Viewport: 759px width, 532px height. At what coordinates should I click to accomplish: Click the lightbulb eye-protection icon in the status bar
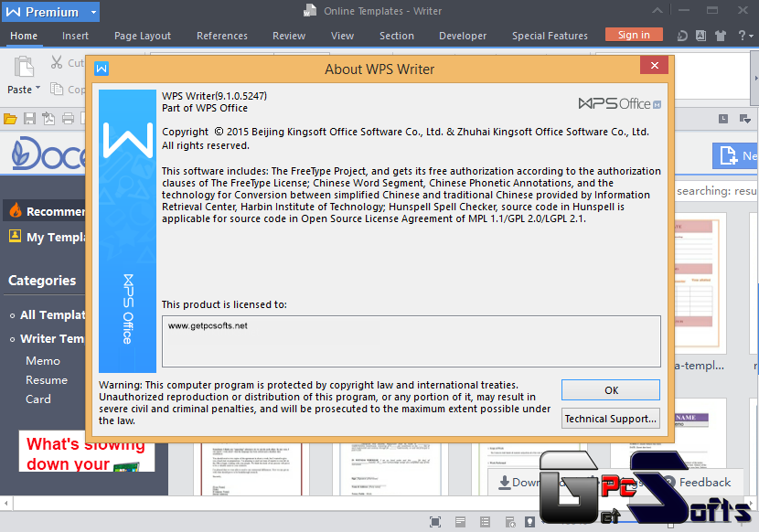click(x=530, y=522)
